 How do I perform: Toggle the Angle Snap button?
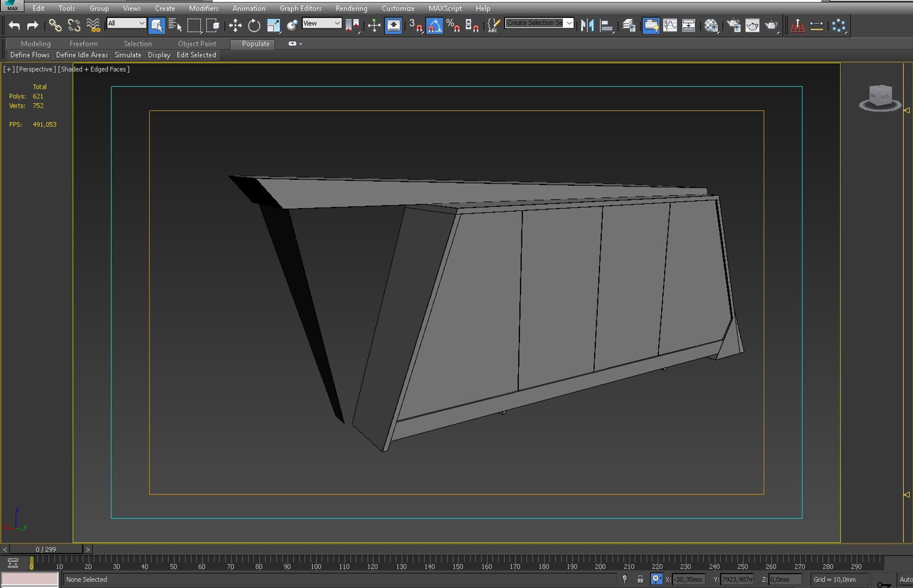tap(434, 26)
